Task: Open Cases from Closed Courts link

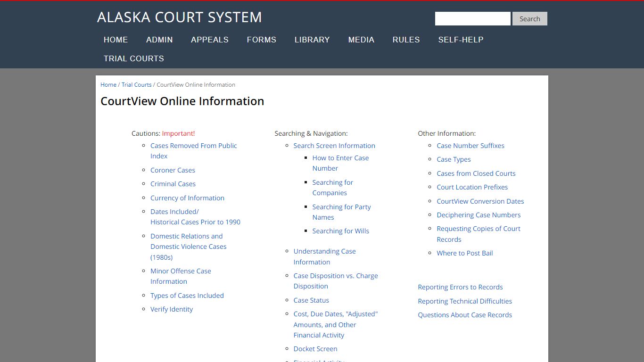Action: [476, 173]
